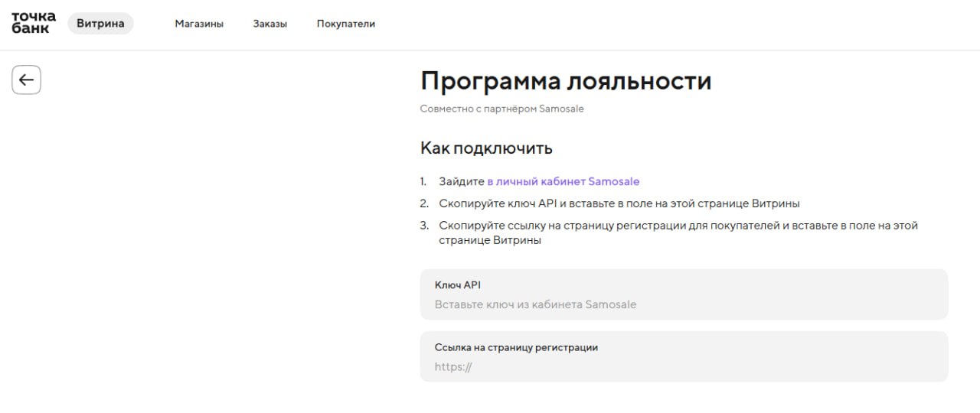
Task: Click step 3 text about registration page link
Action: 678,233
